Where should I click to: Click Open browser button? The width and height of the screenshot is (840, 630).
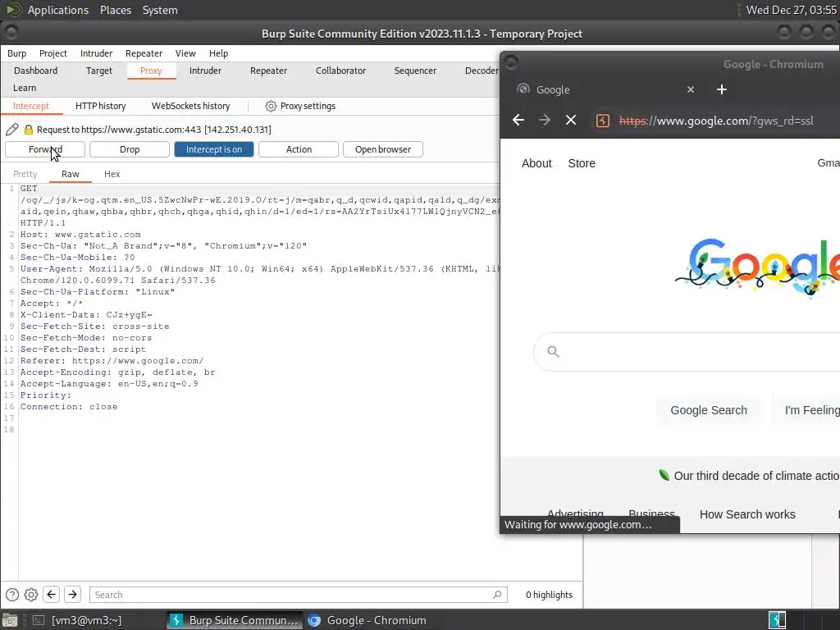coord(383,149)
